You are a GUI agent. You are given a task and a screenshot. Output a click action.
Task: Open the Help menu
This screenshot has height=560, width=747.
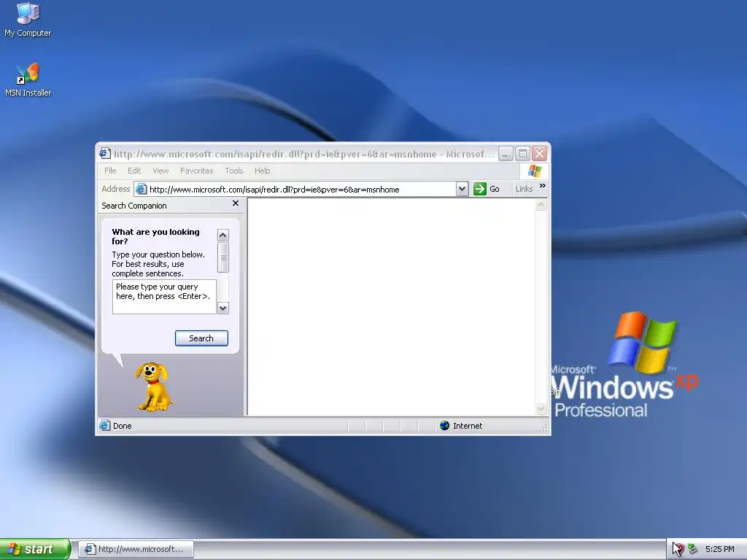(x=262, y=171)
